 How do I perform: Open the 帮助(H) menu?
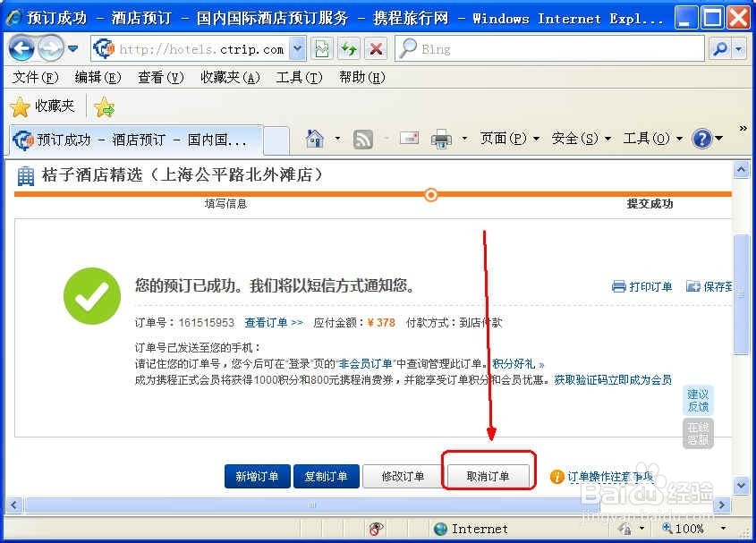click(362, 77)
